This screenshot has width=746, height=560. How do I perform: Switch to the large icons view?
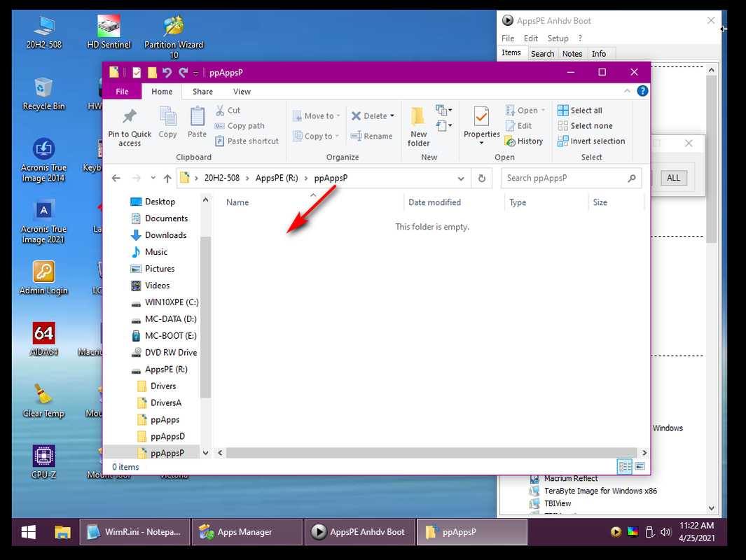(640, 466)
